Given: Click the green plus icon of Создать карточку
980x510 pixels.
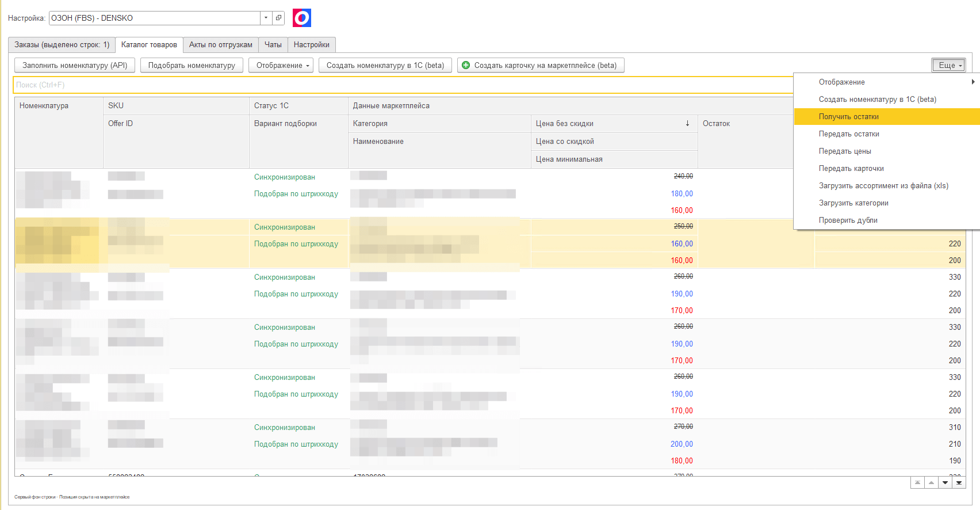Looking at the screenshot, I should 466,65.
